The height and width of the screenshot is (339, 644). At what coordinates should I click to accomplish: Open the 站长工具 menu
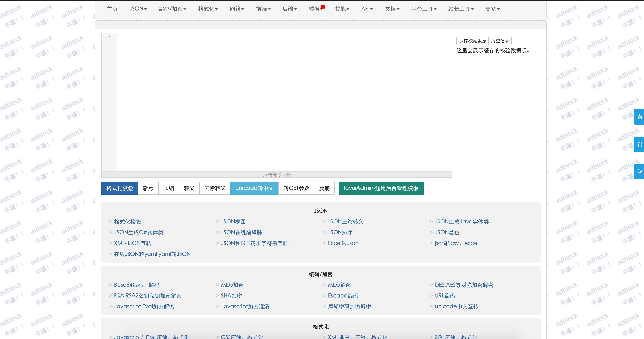pos(460,9)
